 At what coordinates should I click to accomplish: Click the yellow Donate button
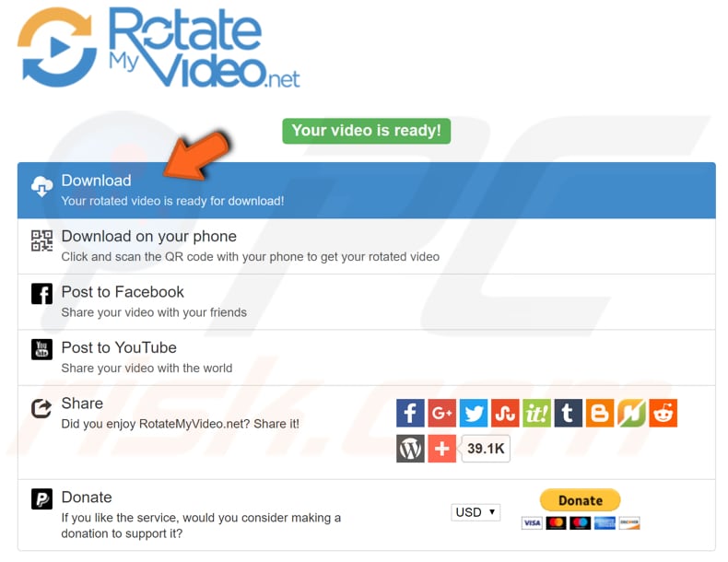[580, 500]
